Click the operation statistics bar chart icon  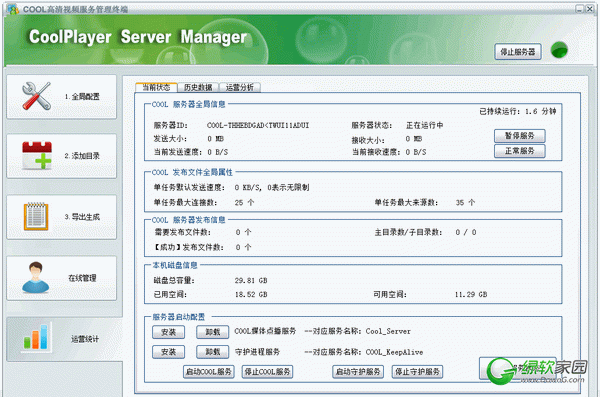click(x=36, y=337)
